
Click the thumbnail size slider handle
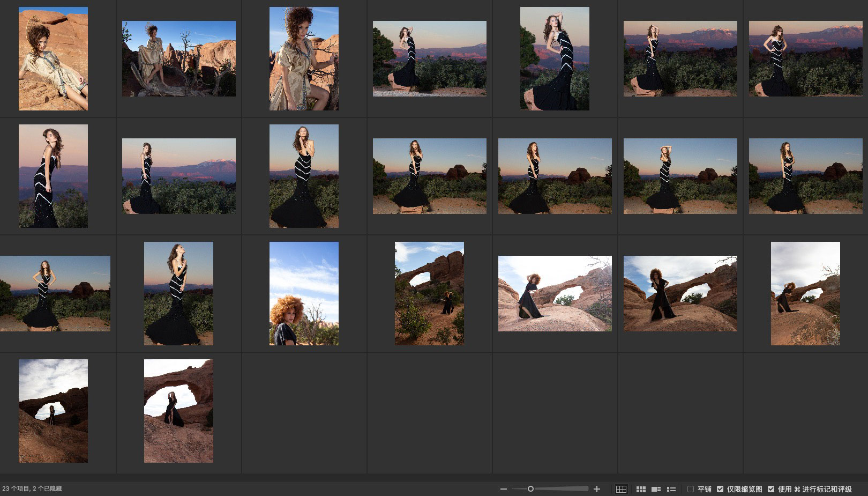[x=530, y=489]
